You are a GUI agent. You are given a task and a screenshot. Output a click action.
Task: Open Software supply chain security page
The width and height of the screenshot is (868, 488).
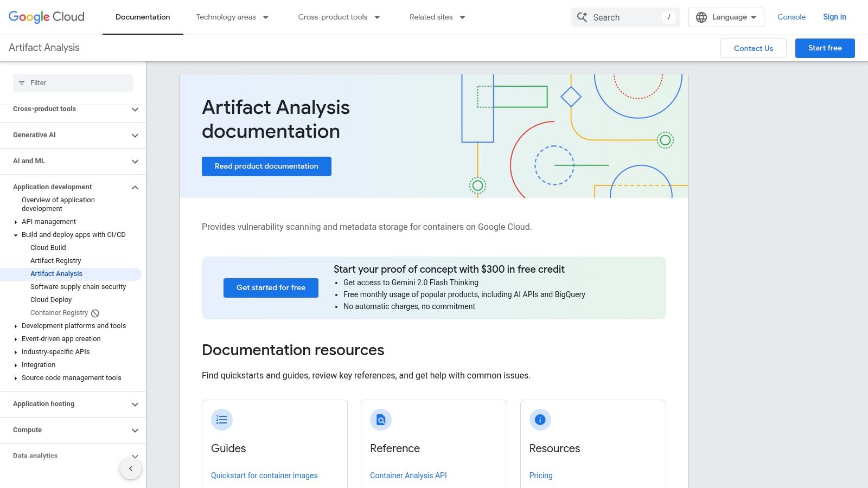[x=78, y=287]
